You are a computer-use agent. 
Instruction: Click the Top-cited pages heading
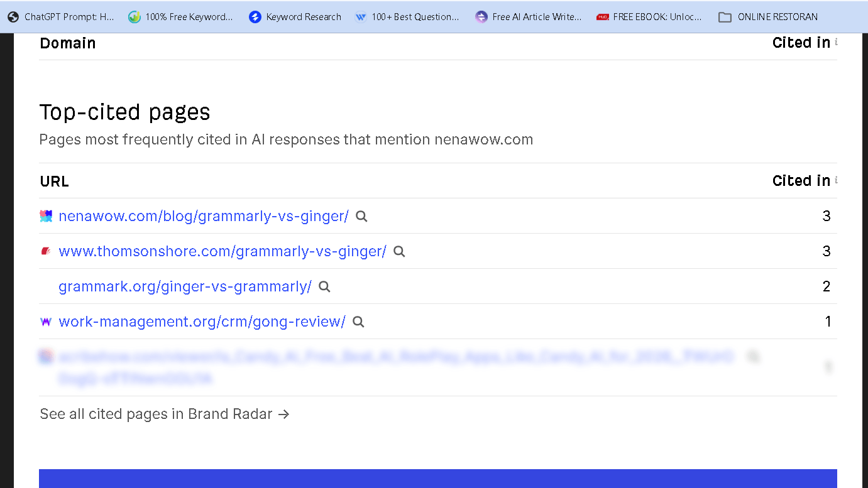point(124,112)
